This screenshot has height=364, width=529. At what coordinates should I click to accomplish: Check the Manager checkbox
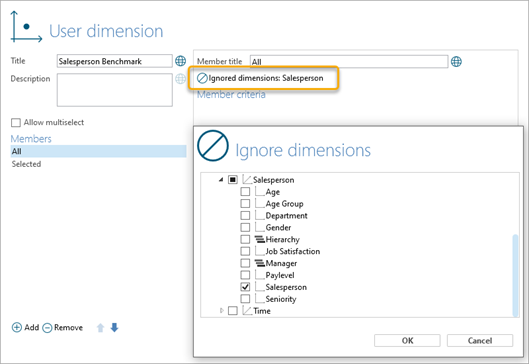pos(245,263)
